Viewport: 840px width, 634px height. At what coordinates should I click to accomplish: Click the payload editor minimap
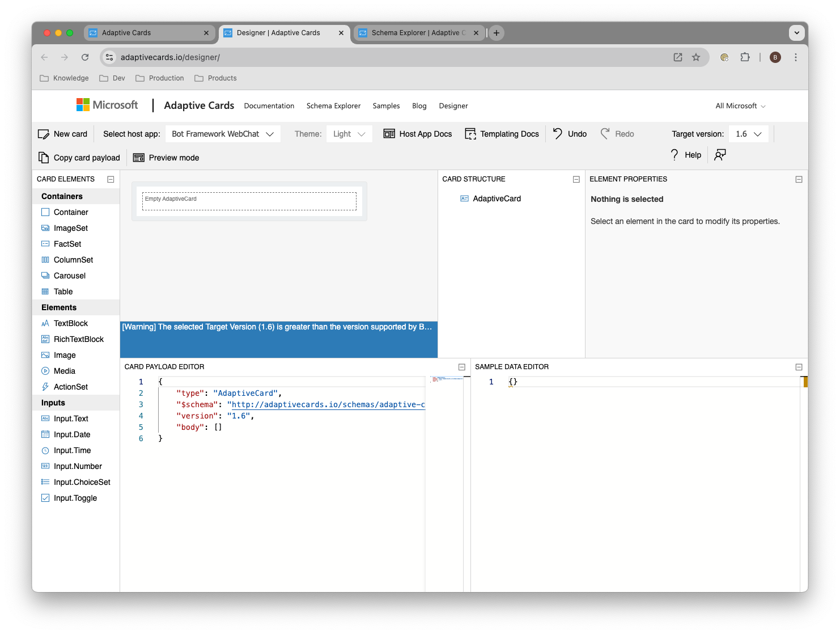pos(447,379)
